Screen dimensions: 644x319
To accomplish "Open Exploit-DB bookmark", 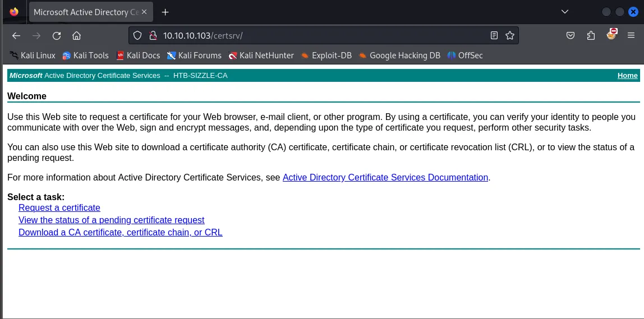I will 326,56.
